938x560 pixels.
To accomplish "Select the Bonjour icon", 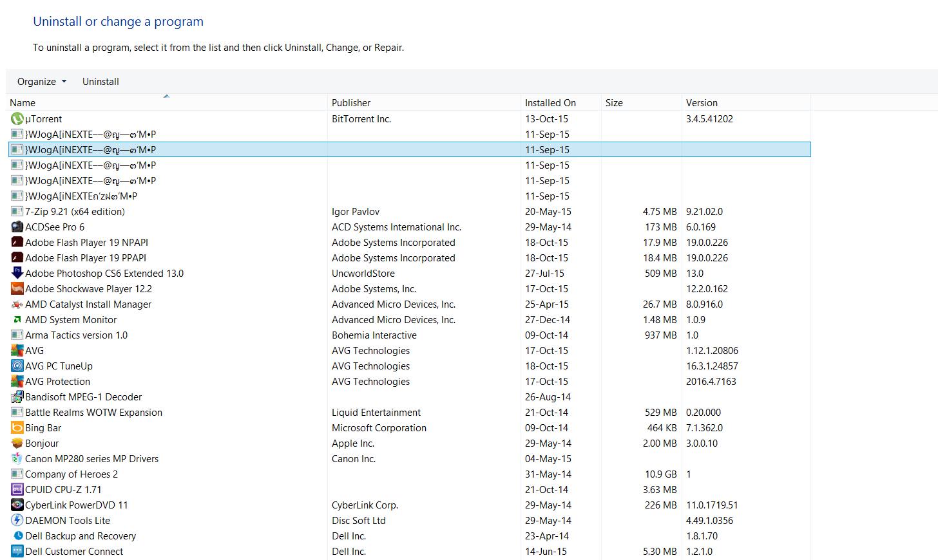I will pos(17,443).
